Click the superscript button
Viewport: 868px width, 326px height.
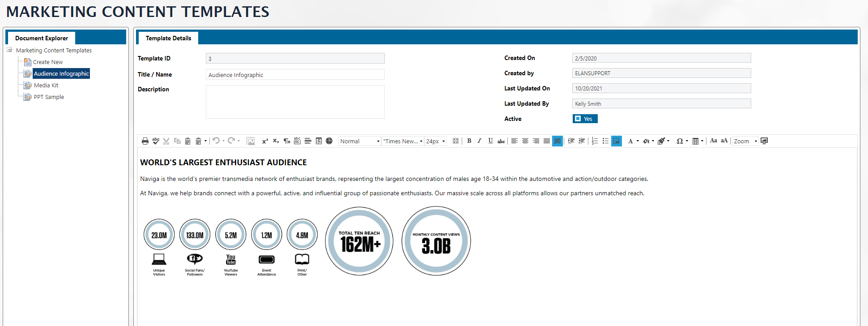pyautogui.click(x=265, y=141)
